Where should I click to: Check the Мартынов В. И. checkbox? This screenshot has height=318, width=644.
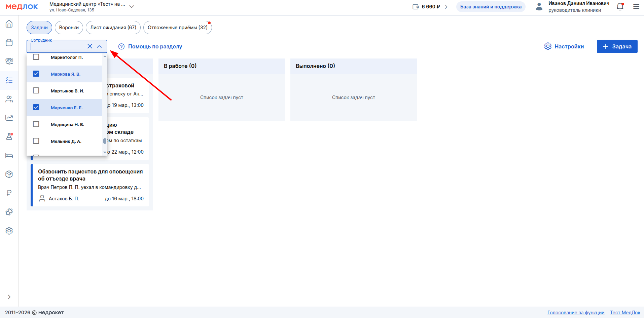pyautogui.click(x=36, y=91)
